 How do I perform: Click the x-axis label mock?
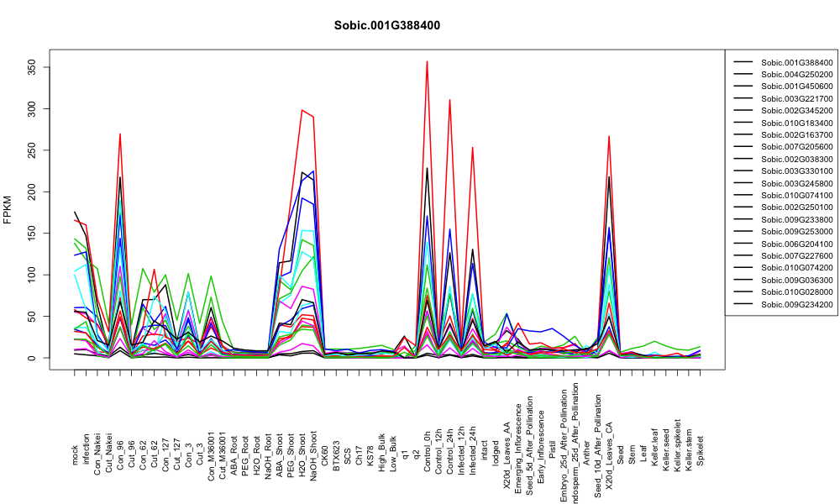(75, 454)
